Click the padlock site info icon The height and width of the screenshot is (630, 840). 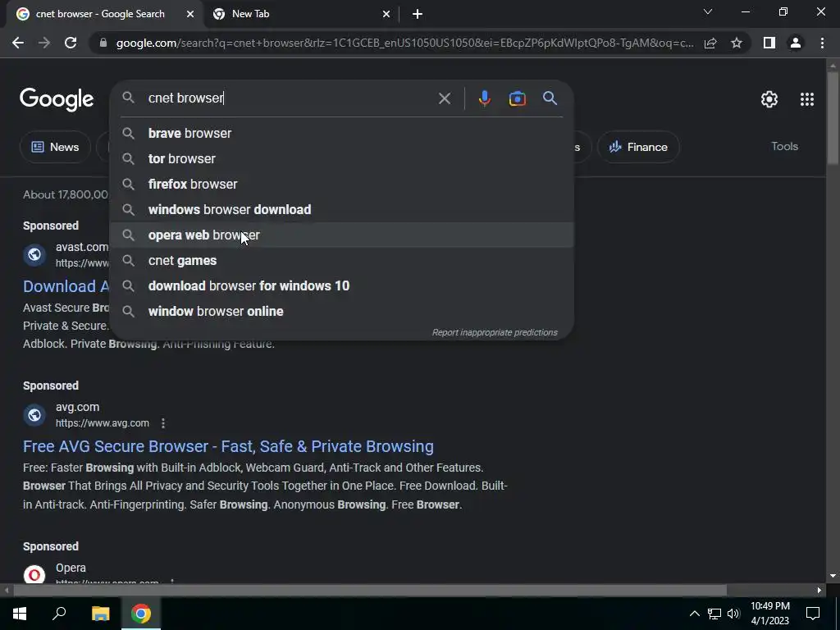(x=103, y=43)
